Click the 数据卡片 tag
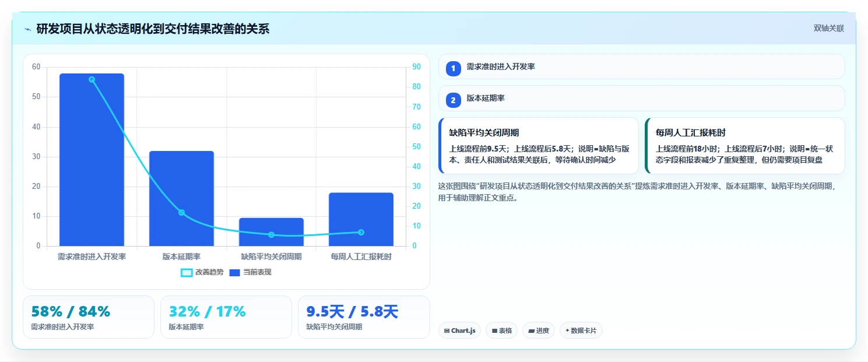Image resolution: width=868 pixels, height=362 pixels. (x=581, y=331)
